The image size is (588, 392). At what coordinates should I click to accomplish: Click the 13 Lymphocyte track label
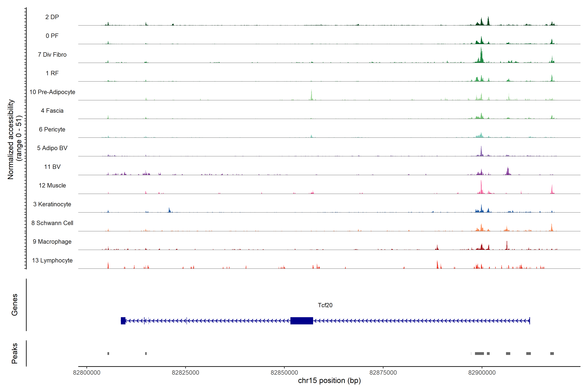pyautogui.click(x=52, y=260)
